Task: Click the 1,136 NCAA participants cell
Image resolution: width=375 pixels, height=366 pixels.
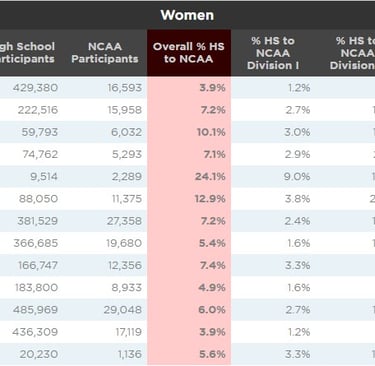Action: pyautogui.click(x=130, y=354)
